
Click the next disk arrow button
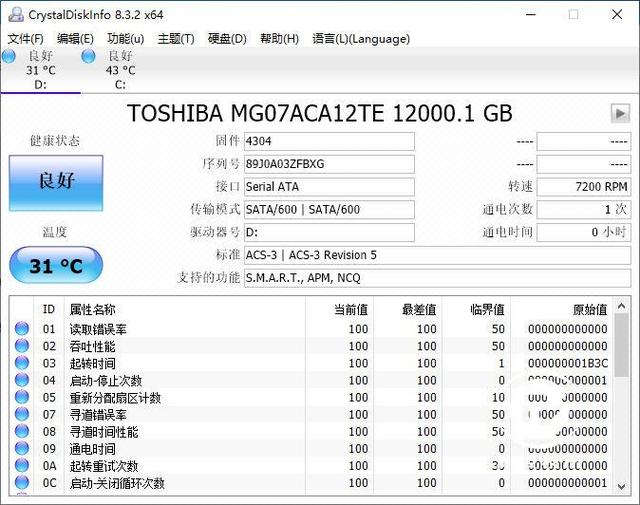[620, 113]
